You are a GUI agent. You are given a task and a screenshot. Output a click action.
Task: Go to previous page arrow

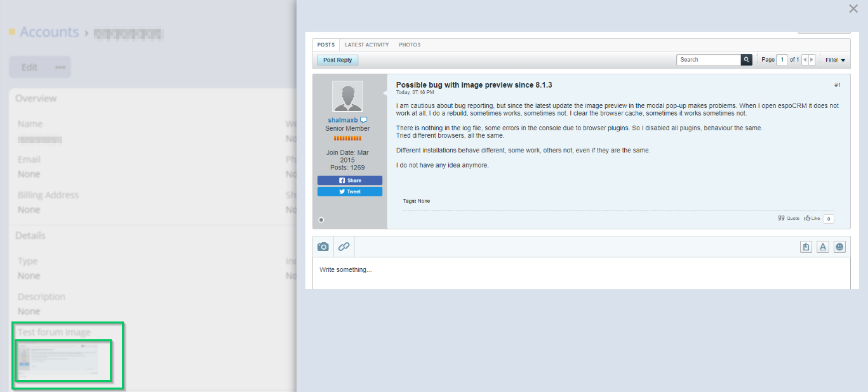click(x=805, y=60)
